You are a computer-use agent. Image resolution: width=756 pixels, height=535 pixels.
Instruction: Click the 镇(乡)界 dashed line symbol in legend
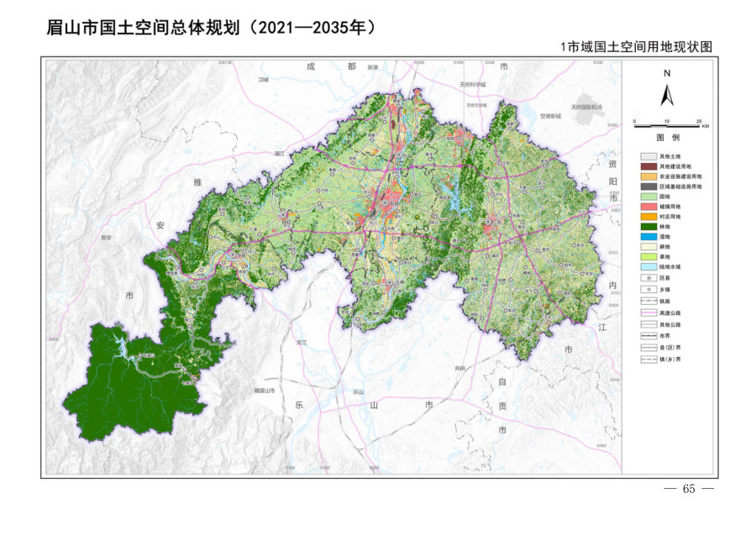pos(648,359)
